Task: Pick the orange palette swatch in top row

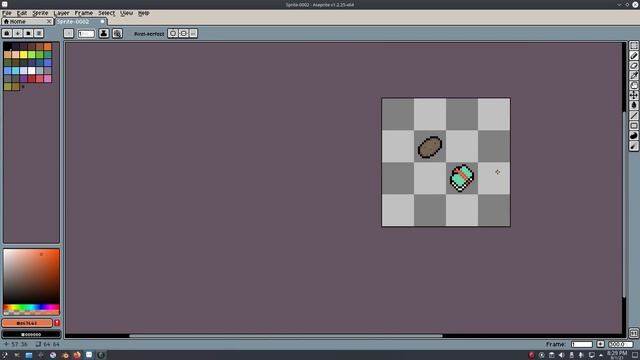Action: (x=47, y=47)
